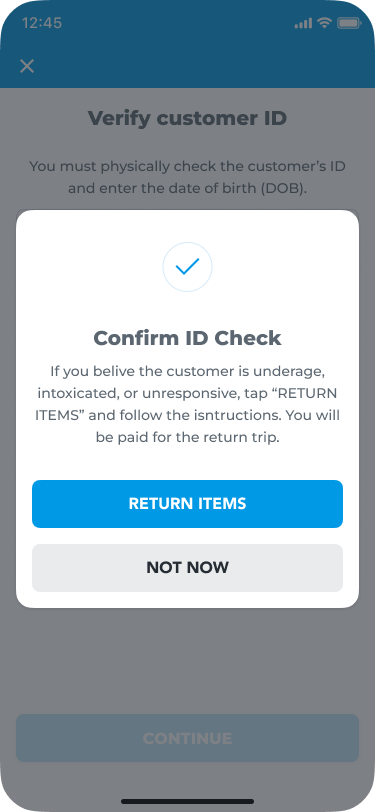Tap the Verify customer ID title
Viewport: 375px width, 812px height.
pos(188,118)
